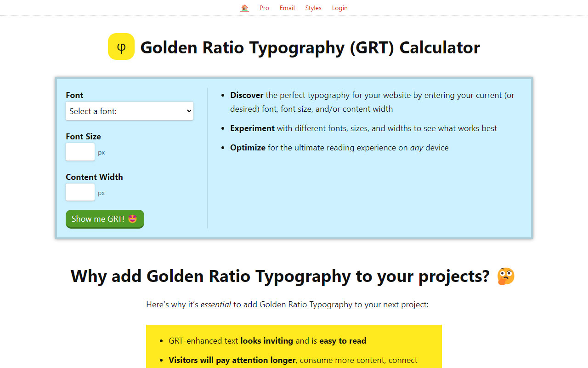Click inside the Content Width input field

[x=80, y=192]
